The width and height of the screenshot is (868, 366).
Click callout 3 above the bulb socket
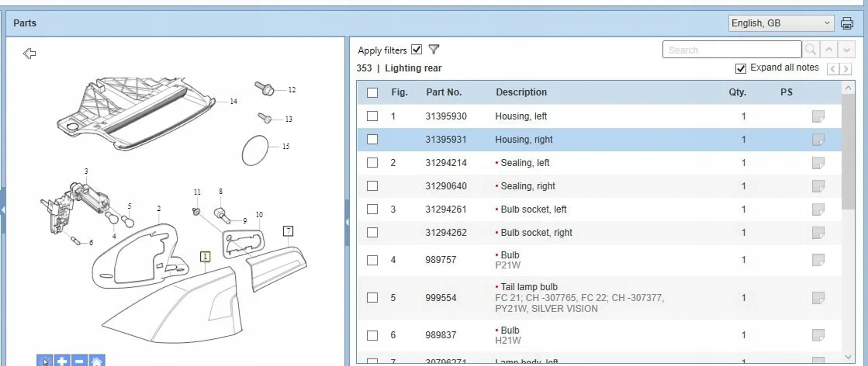[86, 171]
